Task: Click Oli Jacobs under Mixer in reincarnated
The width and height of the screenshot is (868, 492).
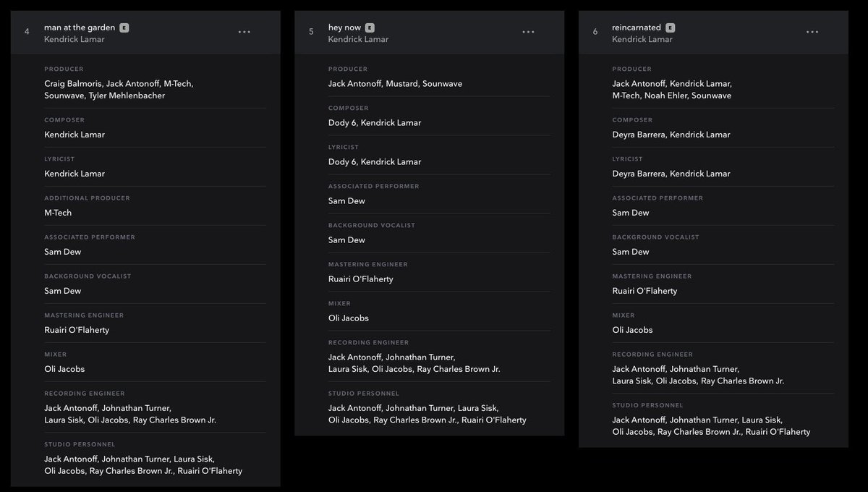Action: pos(632,330)
